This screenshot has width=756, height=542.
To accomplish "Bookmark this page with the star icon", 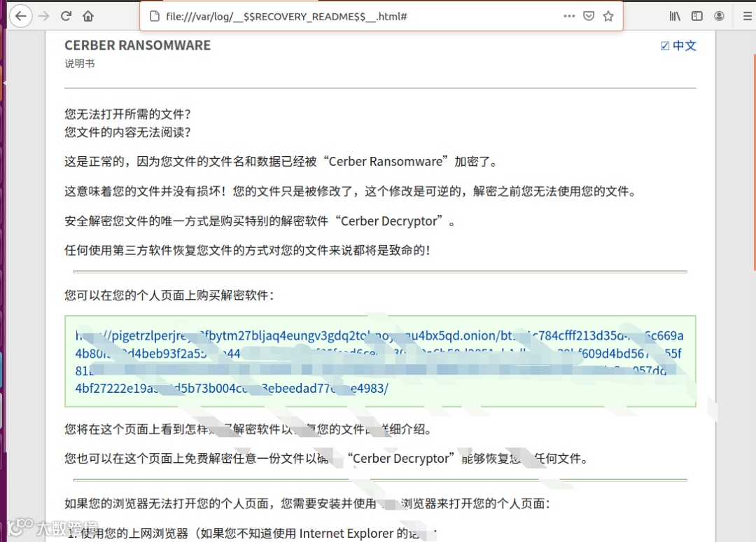I will [608, 16].
